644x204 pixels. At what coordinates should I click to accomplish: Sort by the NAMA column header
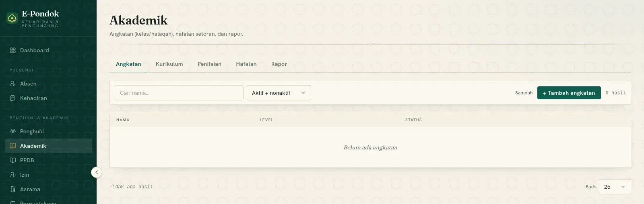pyautogui.click(x=123, y=120)
